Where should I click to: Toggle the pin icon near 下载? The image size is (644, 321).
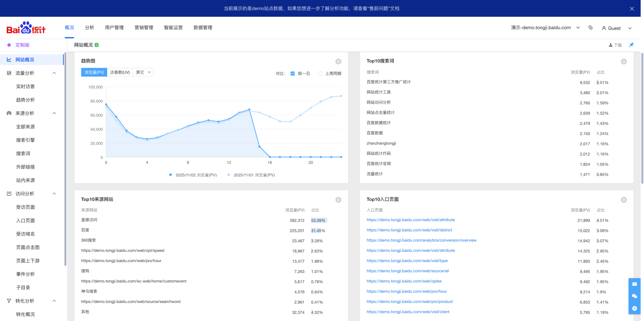(x=631, y=45)
